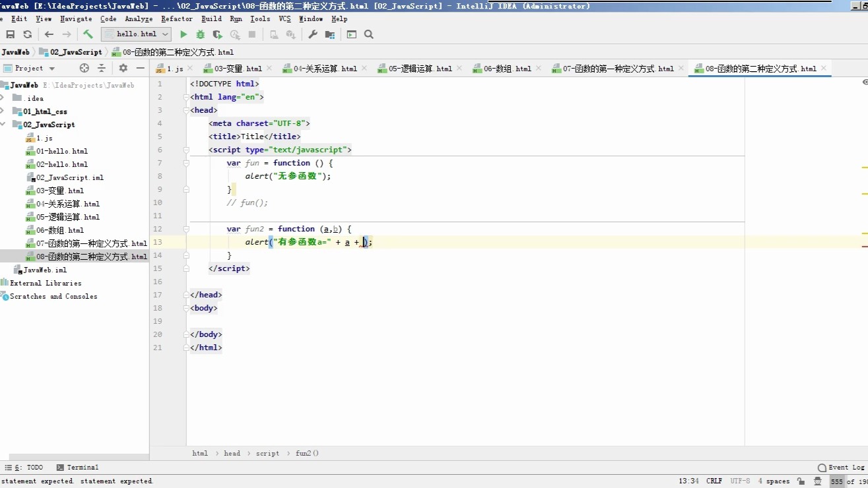
Task: Open the Edit menu
Action: (19, 19)
